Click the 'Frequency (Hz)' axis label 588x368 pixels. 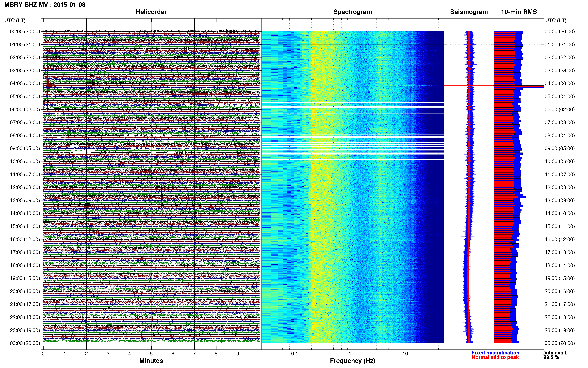point(352,361)
